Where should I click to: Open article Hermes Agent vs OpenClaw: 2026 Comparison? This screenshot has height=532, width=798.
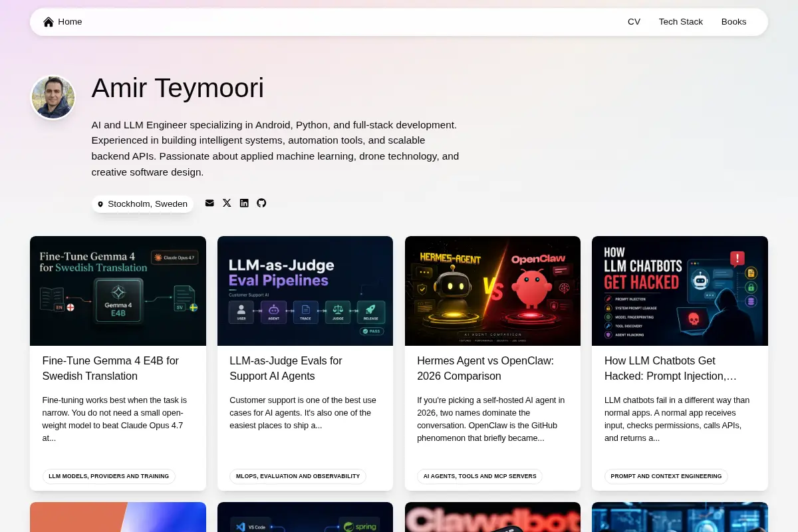pyautogui.click(x=485, y=368)
